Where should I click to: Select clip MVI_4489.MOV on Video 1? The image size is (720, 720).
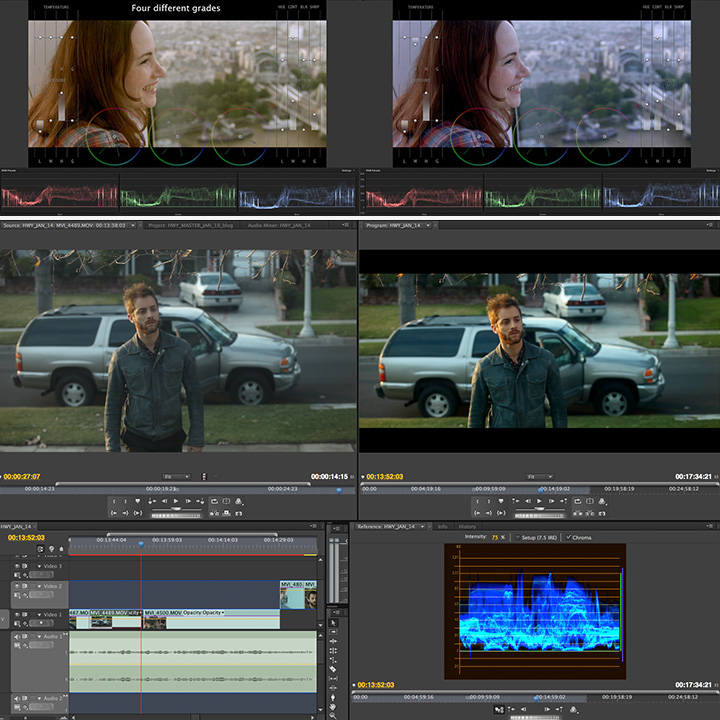coord(116,619)
